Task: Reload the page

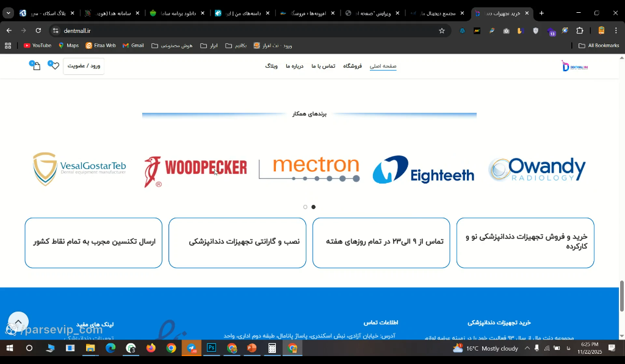Action: [38, 30]
